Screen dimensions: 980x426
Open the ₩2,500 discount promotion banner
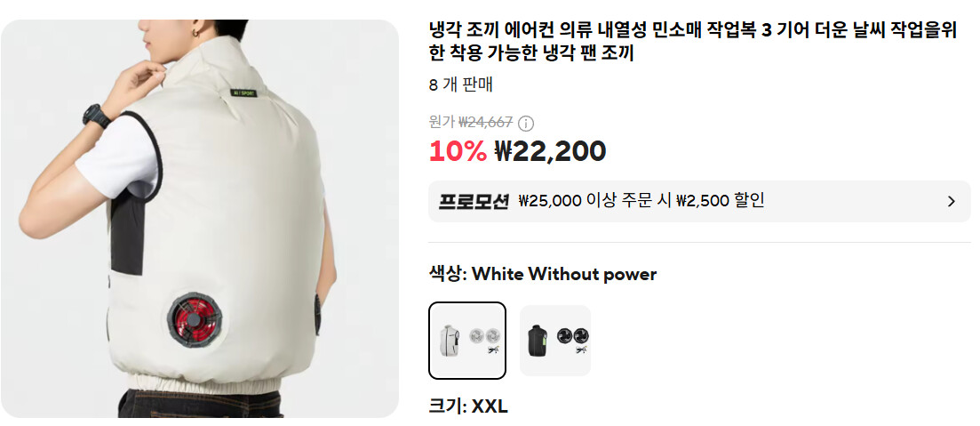point(698,201)
